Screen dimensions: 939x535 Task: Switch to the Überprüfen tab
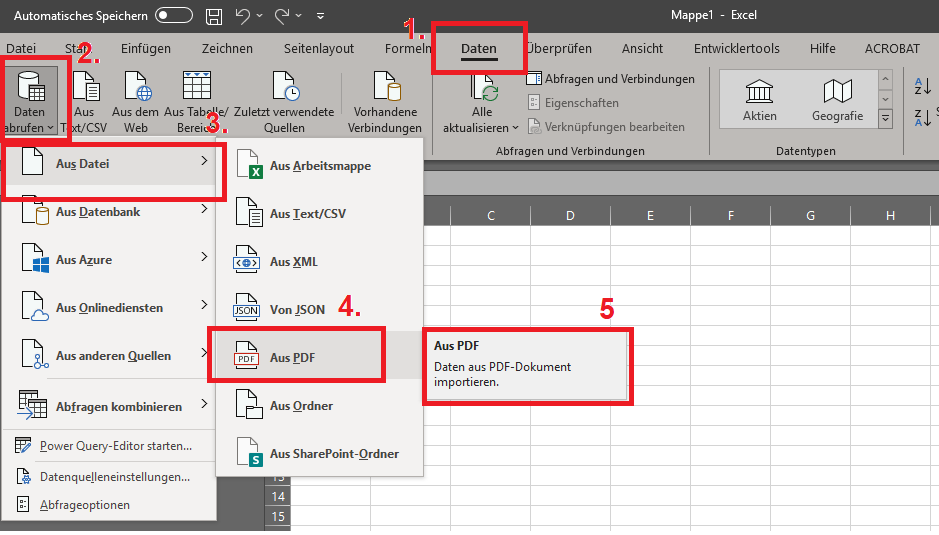pyautogui.click(x=559, y=49)
